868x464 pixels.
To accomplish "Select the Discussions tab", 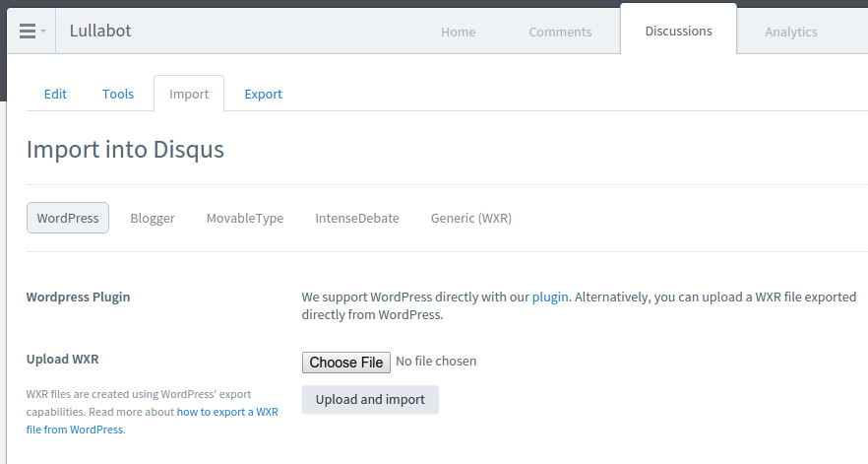I will pos(678,31).
